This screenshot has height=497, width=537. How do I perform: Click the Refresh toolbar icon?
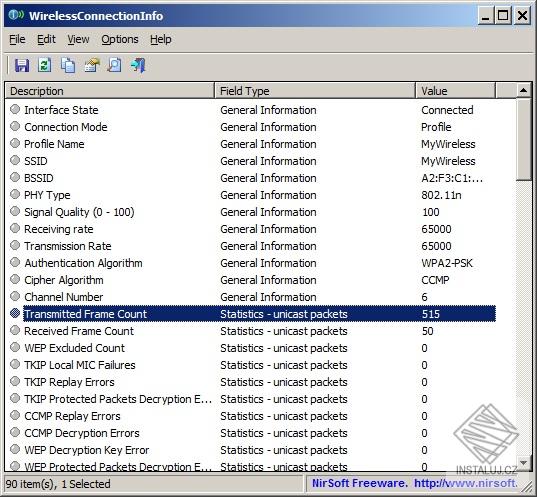(45, 65)
